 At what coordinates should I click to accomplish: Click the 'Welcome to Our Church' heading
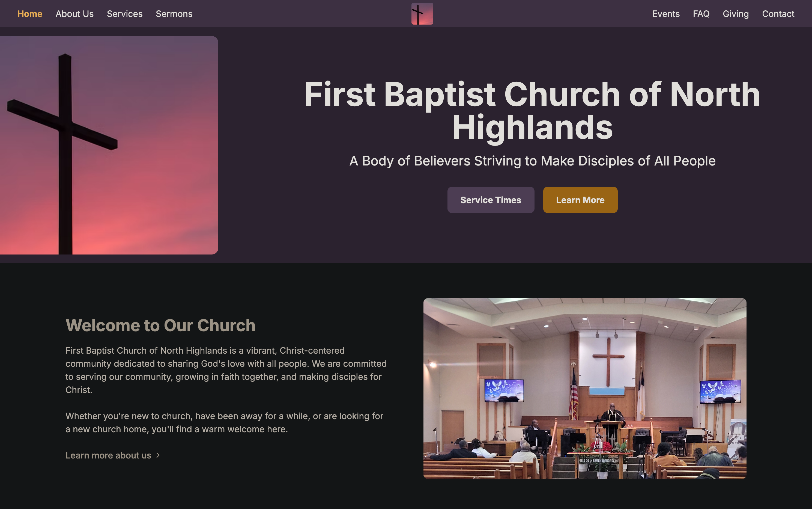pos(160,325)
